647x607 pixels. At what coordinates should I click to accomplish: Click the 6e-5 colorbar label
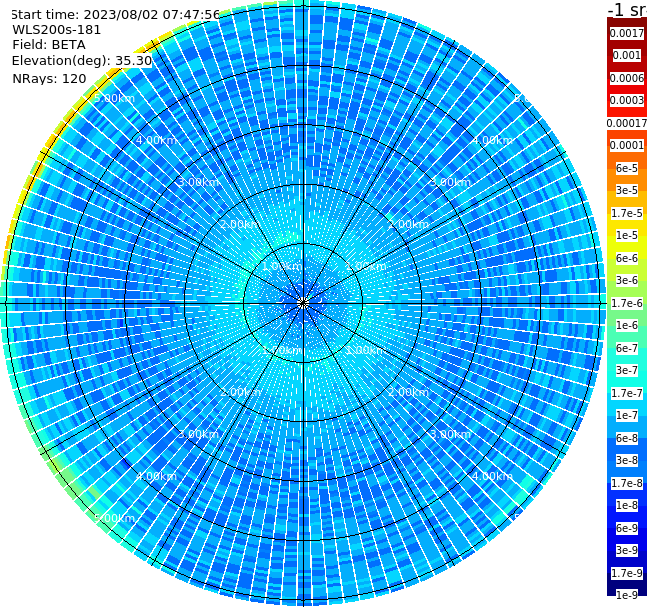pyautogui.click(x=627, y=168)
